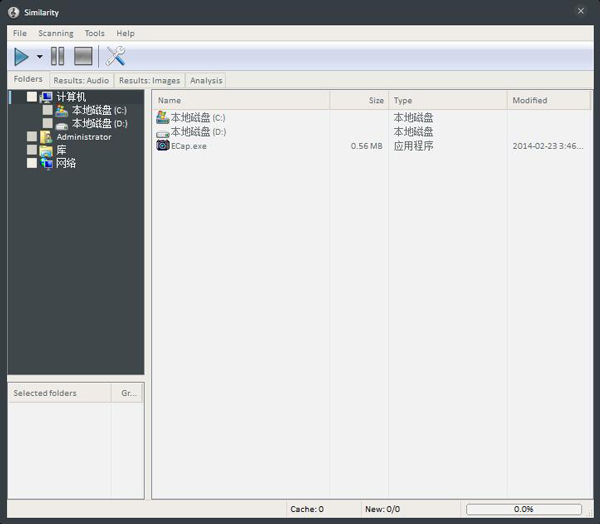Sort the list by the Type column
Screen dimensions: 600x524
click(448, 100)
